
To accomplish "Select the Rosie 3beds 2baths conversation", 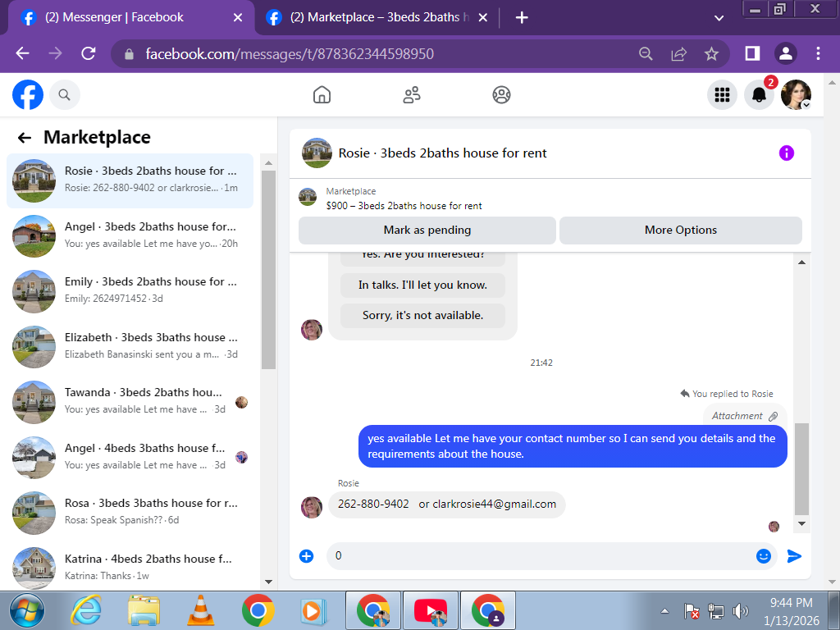I will (x=130, y=180).
